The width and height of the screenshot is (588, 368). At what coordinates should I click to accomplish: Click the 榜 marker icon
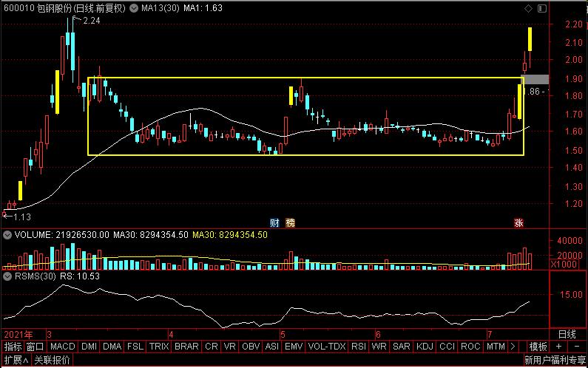[290, 223]
